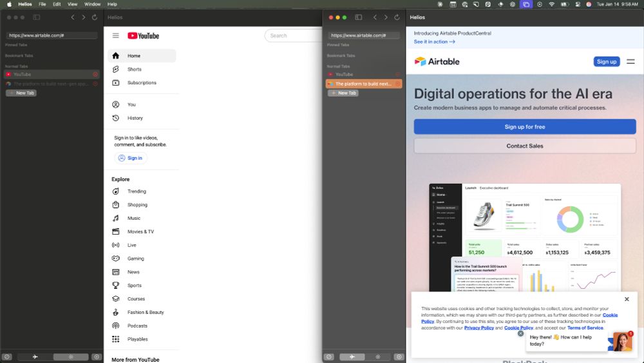The height and width of the screenshot is (363, 644).
Task: Switch to YouTube tab in front window
Action: [363, 74]
